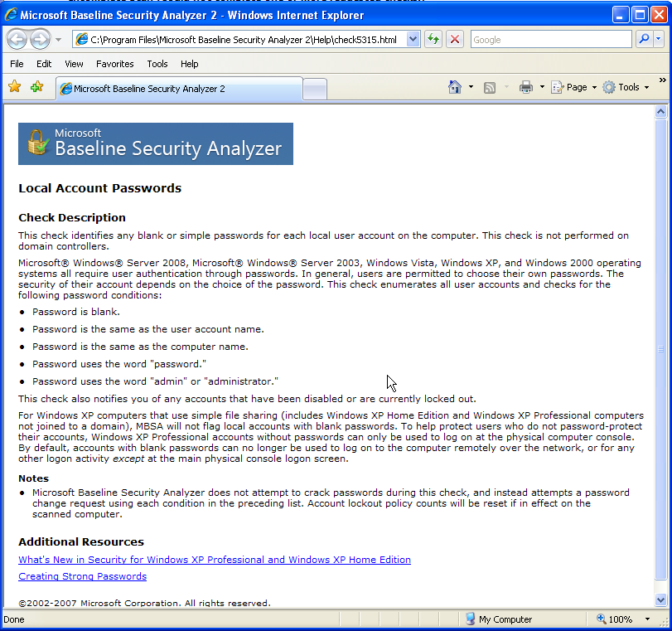The height and width of the screenshot is (631, 672).
Task: Open the File menu
Action: [x=17, y=64]
